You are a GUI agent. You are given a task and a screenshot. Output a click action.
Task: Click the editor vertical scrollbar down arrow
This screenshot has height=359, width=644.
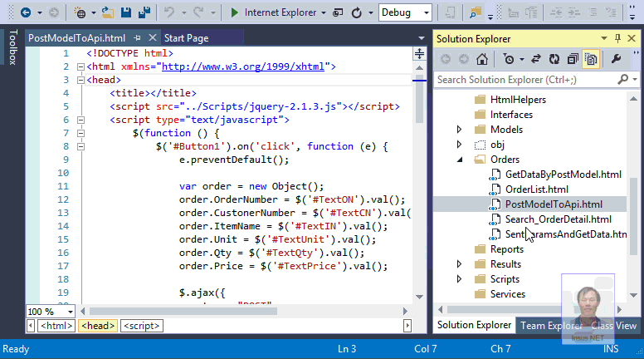(419, 297)
